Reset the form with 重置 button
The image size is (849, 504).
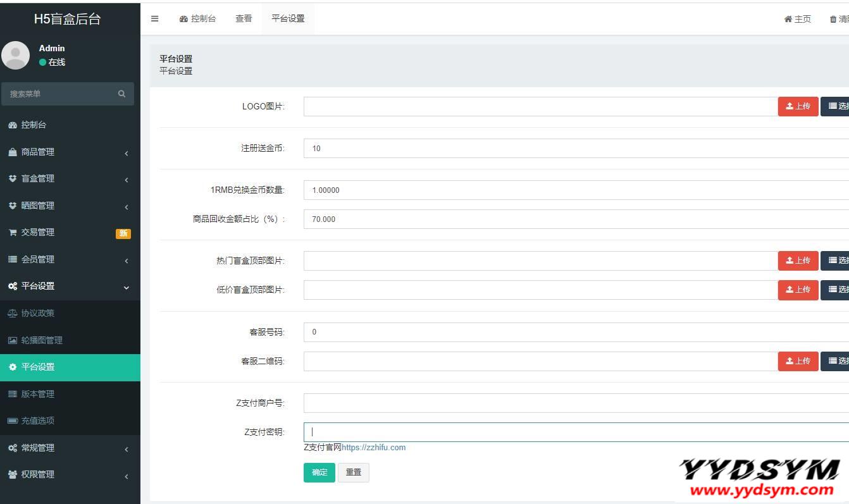354,472
